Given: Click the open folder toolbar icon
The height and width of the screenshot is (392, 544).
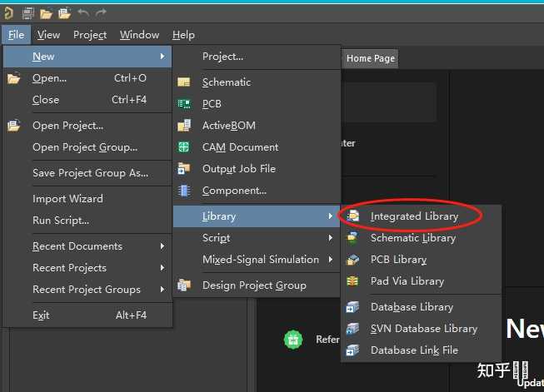Looking at the screenshot, I should tap(46, 14).
